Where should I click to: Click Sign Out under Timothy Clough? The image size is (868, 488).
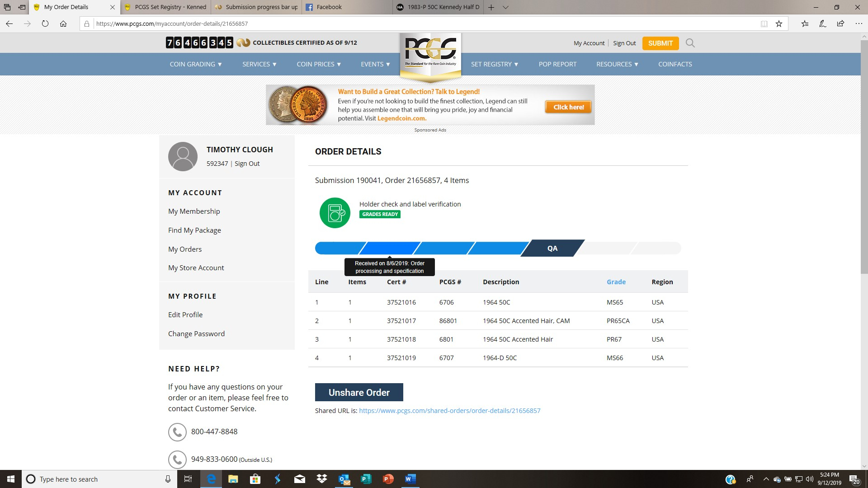tap(247, 164)
